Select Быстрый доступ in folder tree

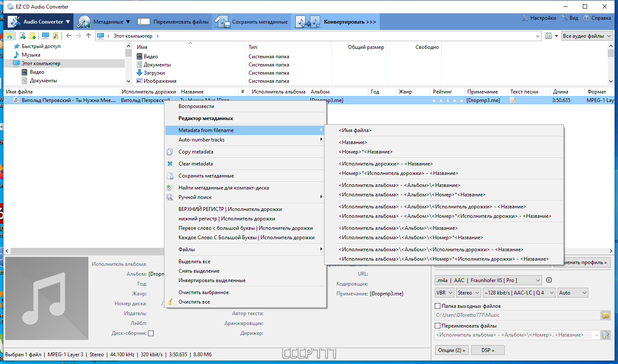[41, 46]
